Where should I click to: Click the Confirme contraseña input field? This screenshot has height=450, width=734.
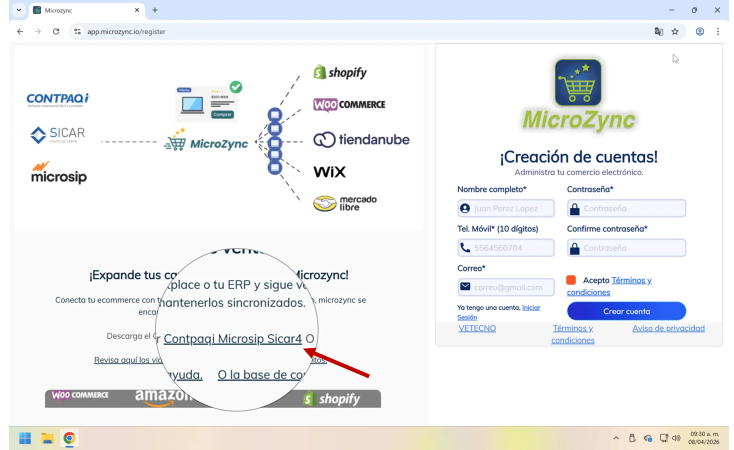point(626,248)
